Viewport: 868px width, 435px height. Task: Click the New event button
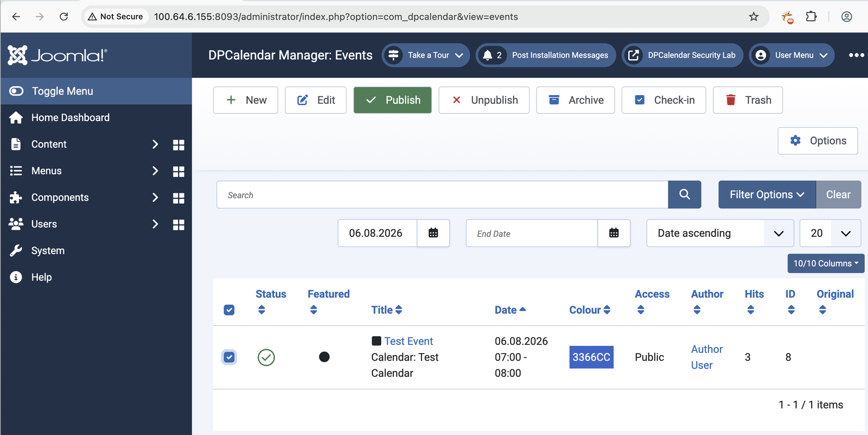pyautogui.click(x=246, y=100)
